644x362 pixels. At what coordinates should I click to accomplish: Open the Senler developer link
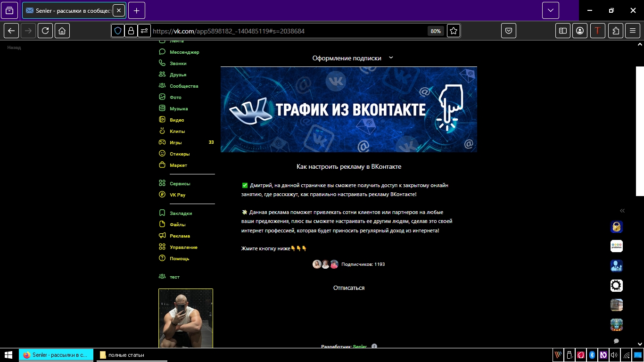click(x=360, y=346)
